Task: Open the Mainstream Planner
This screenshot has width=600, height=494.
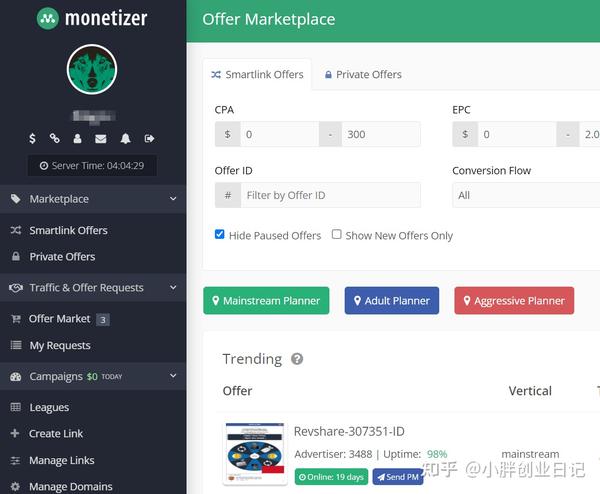Action: point(266,301)
